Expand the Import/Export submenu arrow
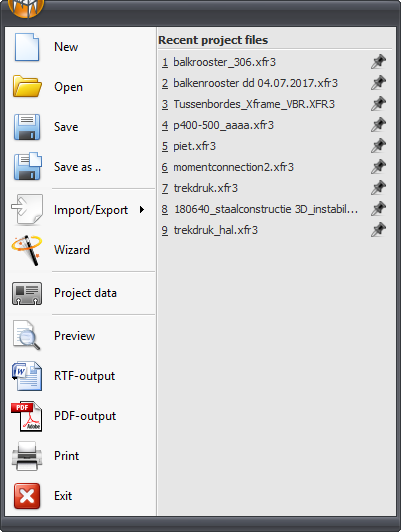This screenshot has width=401, height=532. click(142, 210)
